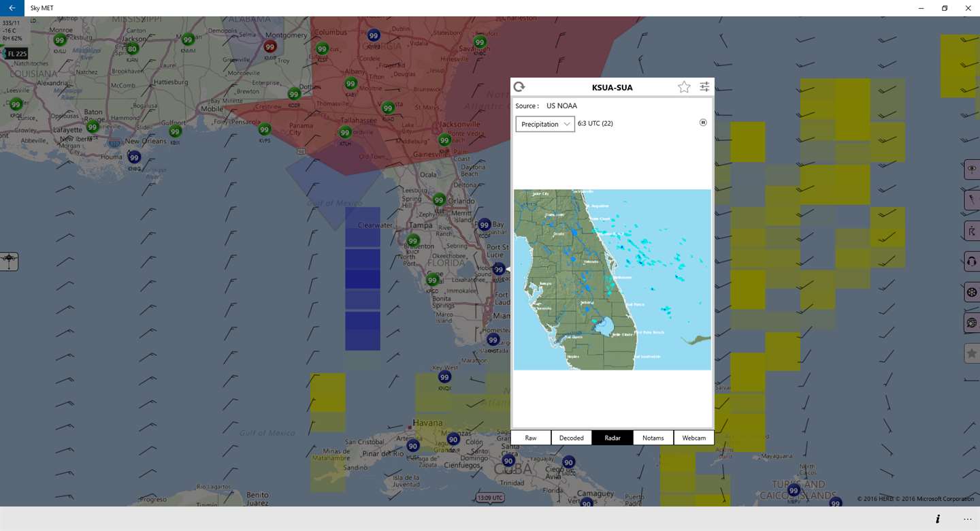
Task: Pause the radar animation
Action: [703, 123]
